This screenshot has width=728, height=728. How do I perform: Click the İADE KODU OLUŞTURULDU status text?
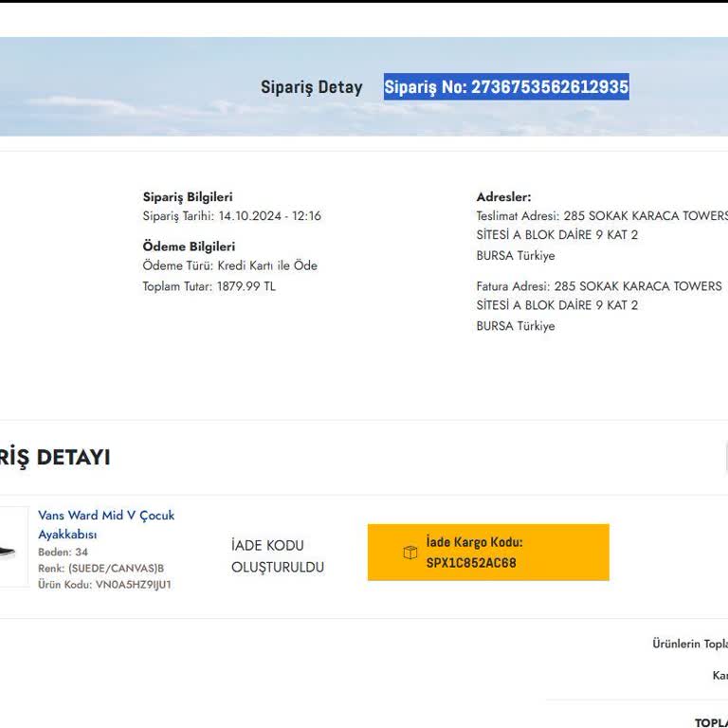click(x=277, y=556)
